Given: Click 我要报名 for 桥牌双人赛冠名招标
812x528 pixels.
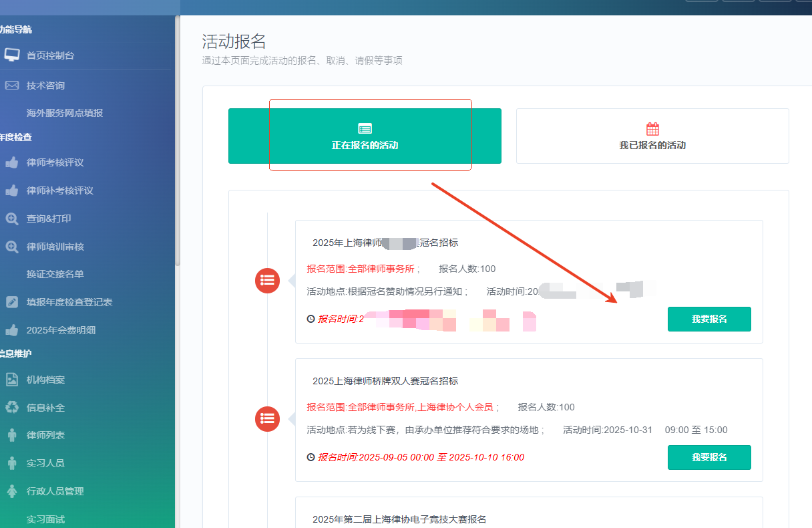Looking at the screenshot, I should [709, 457].
